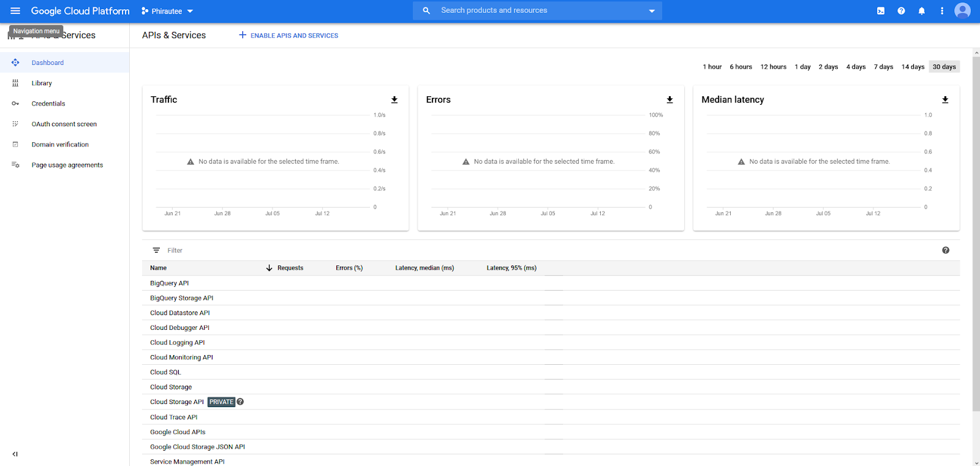Open Page usage agreements

click(x=64, y=165)
